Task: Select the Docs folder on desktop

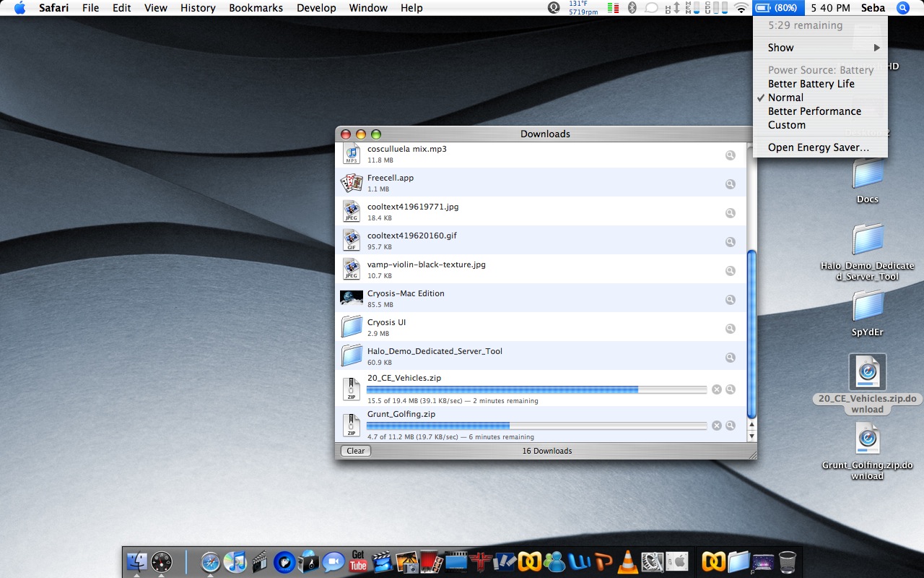Action: point(868,180)
